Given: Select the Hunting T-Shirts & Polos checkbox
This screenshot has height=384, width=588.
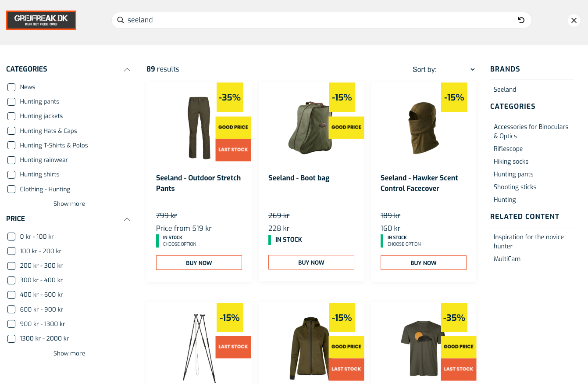Looking at the screenshot, I should pos(11,145).
